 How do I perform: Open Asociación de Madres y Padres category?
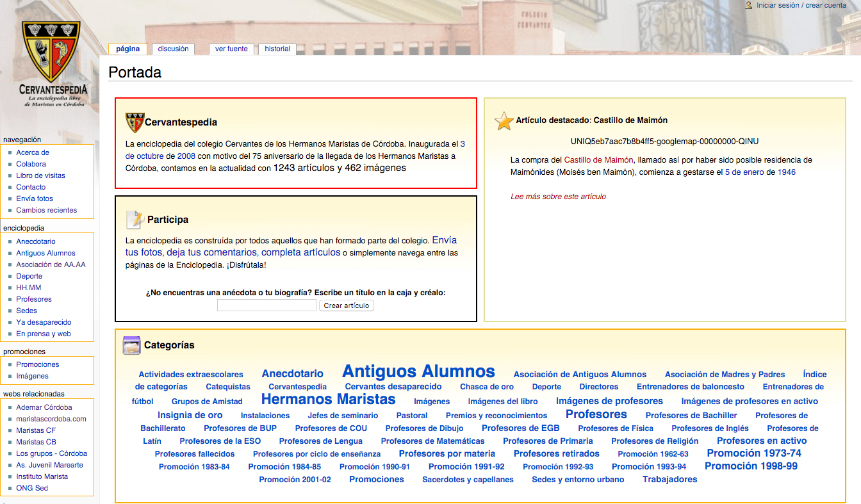pyautogui.click(x=725, y=375)
